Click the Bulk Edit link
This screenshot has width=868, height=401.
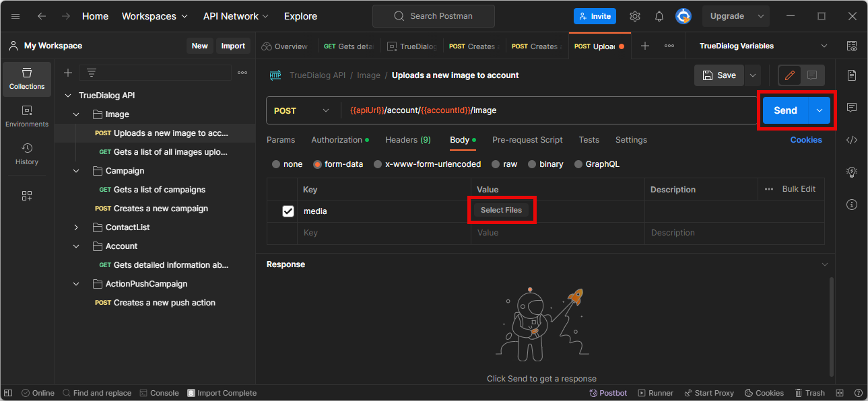point(799,189)
